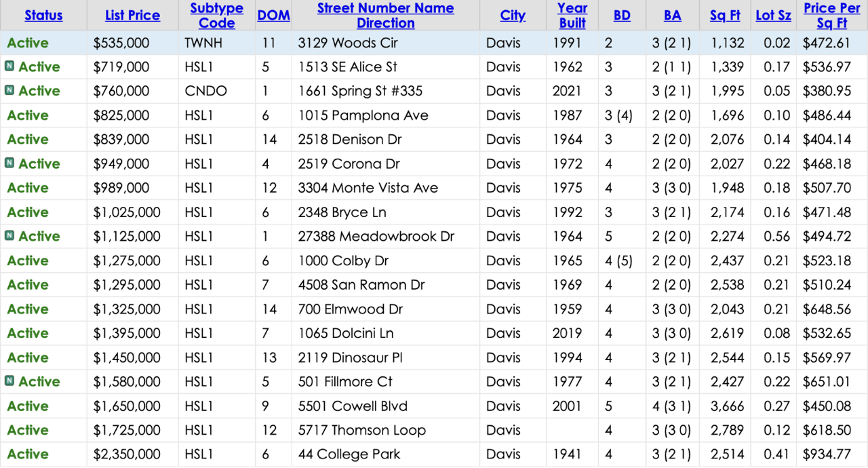Select the 44 College Park address

point(349,454)
